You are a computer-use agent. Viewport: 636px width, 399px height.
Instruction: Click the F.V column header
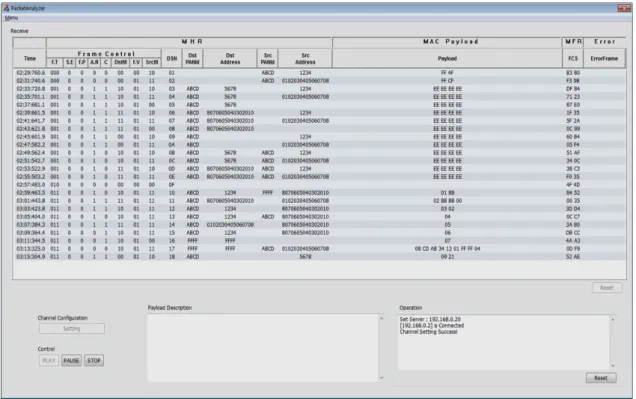[136, 62]
